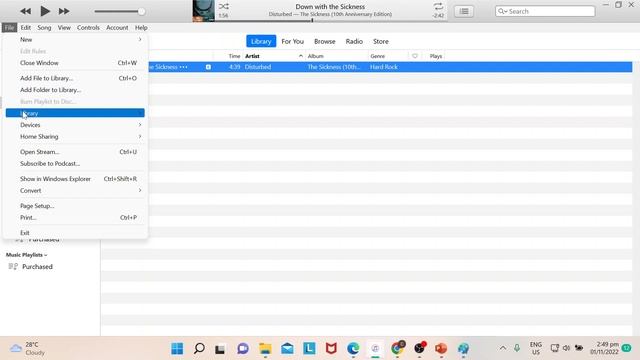Switch to the Store tab
640x360 pixels.
[380, 41]
